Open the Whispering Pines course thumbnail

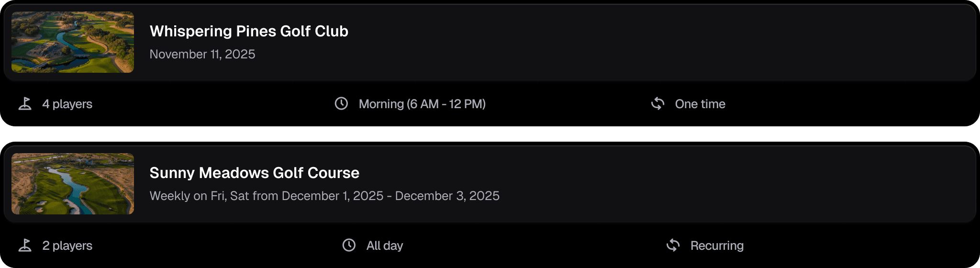tap(73, 42)
